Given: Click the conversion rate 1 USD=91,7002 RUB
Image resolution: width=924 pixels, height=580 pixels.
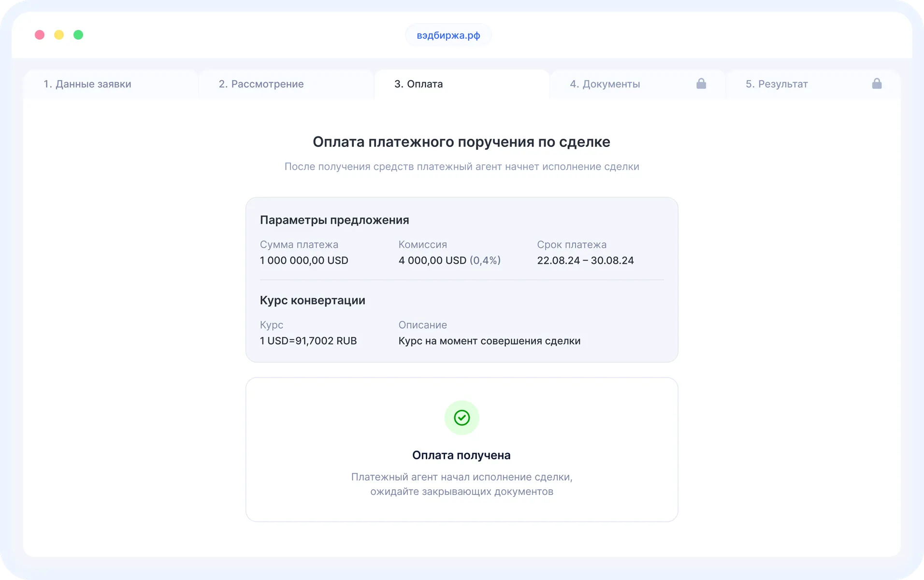Looking at the screenshot, I should (308, 341).
